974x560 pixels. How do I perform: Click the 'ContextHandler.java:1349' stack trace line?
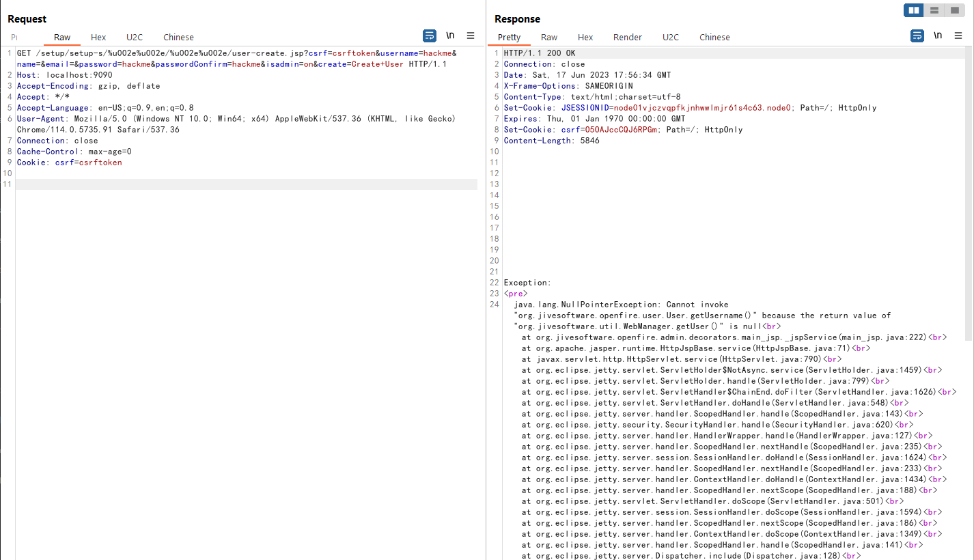pyautogui.click(x=732, y=534)
